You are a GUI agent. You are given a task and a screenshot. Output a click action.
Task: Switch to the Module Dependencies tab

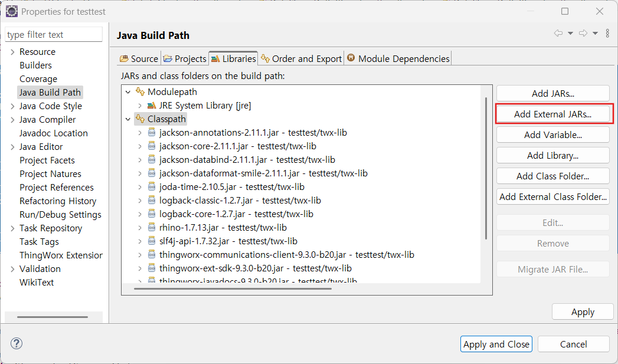[398, 58]
